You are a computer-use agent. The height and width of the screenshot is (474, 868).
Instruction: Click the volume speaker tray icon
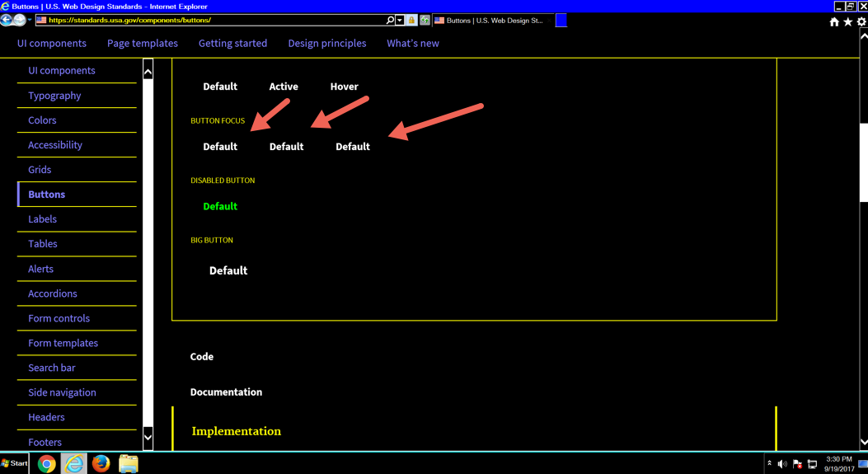[x=782, y=464]
